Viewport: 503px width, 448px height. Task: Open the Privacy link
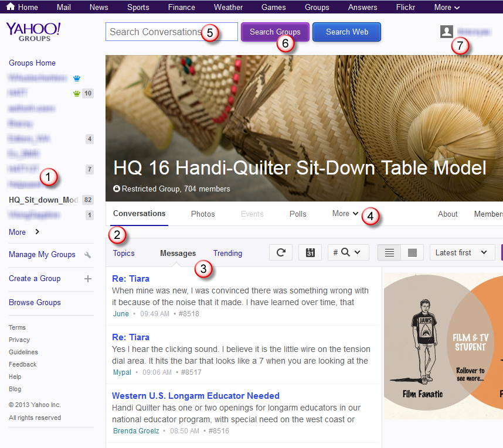click(19, 340)
